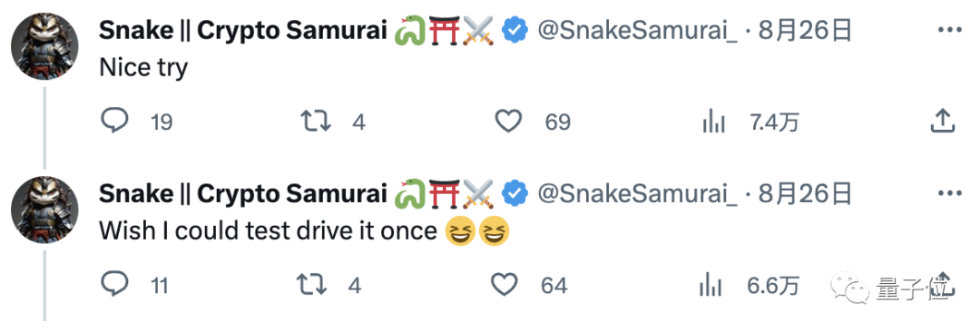This screenshot has width=980, height=332.
Task: Reply to the "Nice try" tweet
Action: click(x=115, y=121)
